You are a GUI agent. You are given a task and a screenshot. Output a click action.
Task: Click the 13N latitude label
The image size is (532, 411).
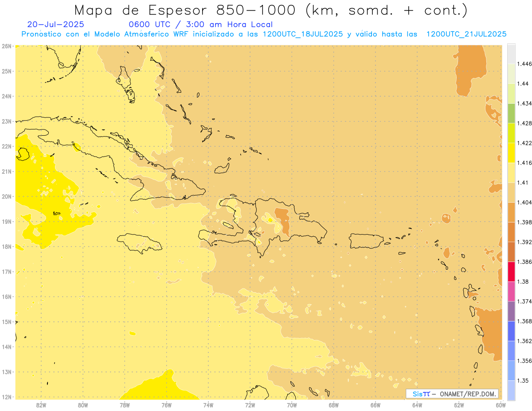pyautogui.click(x=7, y=372)
